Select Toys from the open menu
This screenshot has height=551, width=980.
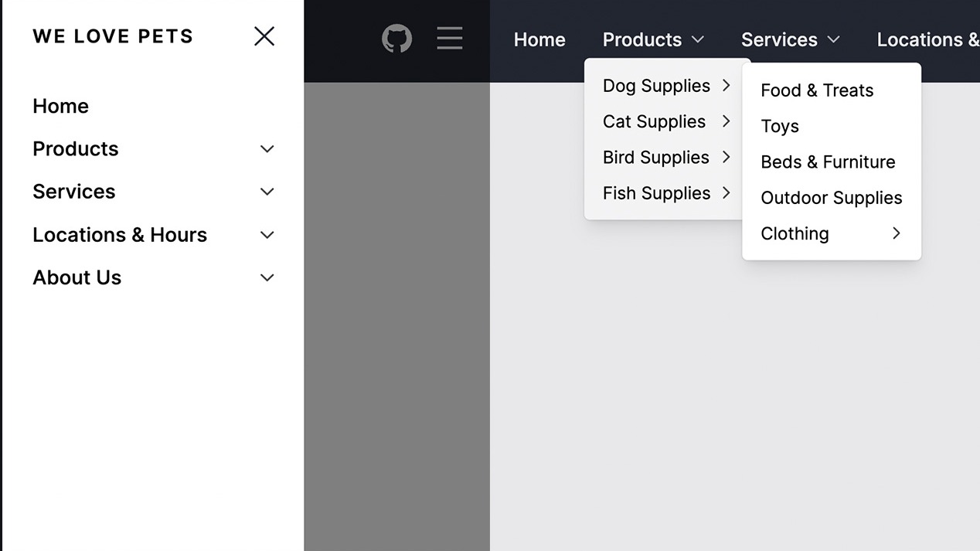tap(779, 126)
